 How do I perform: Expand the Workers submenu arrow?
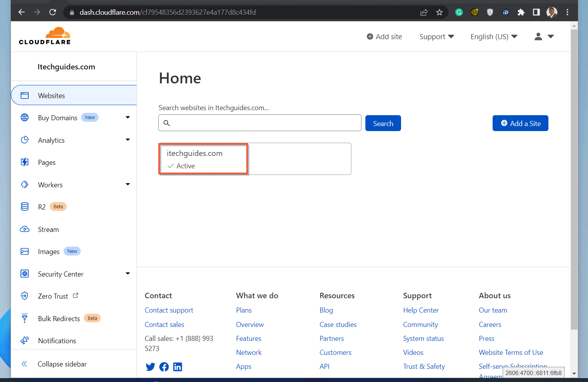[128, 184]
